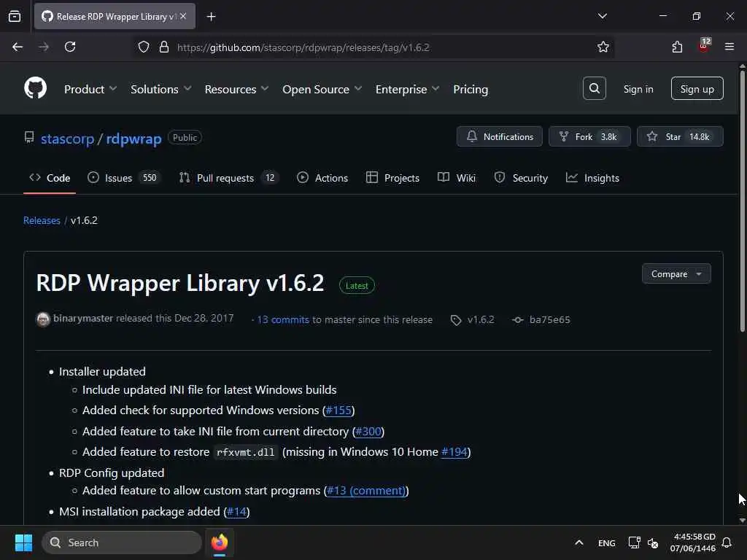Close the Release RDP Wrapper Library tab
Image resolution: width=747 pixels, height=560 pixels.
point(183,16)
